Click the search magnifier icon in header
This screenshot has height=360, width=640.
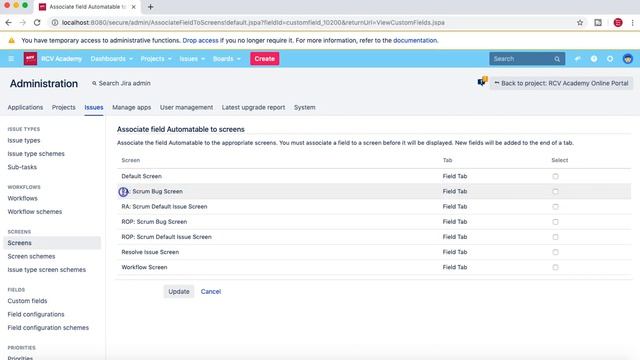pyautogui.click(x=557, y=59)
